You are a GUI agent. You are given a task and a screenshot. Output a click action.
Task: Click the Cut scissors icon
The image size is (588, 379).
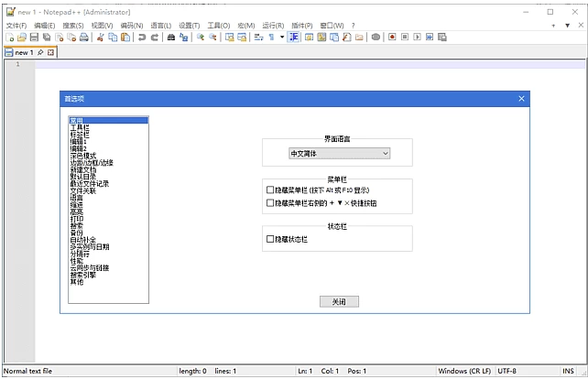coord(99,38)
